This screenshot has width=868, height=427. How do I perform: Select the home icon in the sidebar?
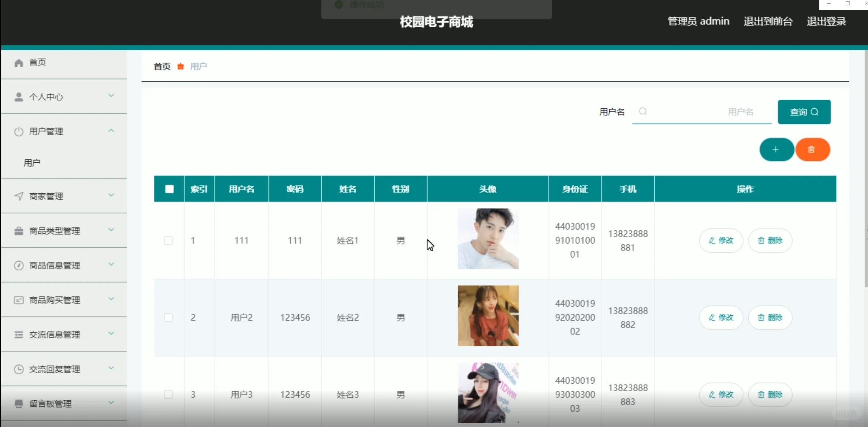point(18,62)
